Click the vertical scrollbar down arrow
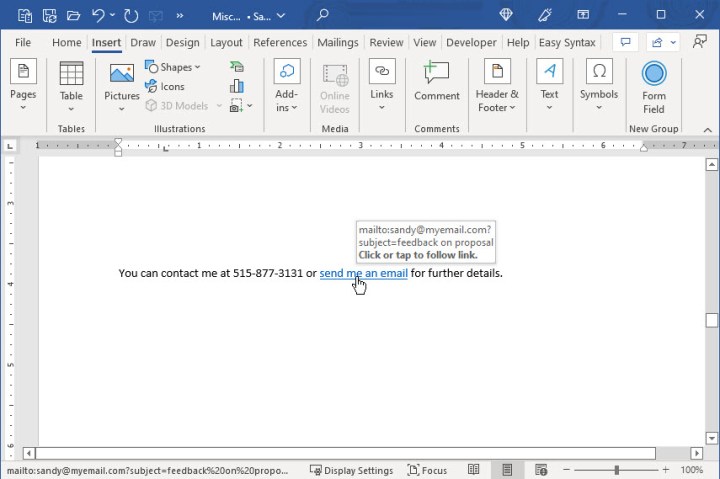The height and width of the screenshot is (479, 720). 711,436
